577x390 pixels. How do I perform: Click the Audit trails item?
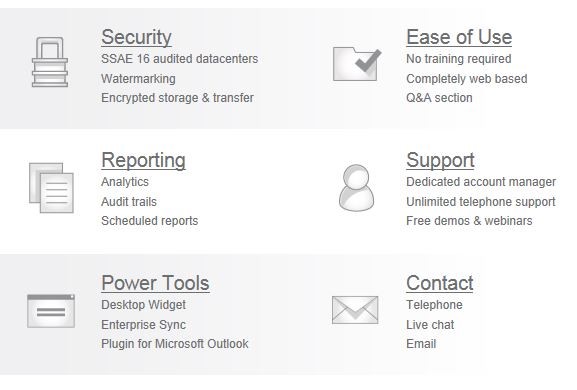click(129, 202)
